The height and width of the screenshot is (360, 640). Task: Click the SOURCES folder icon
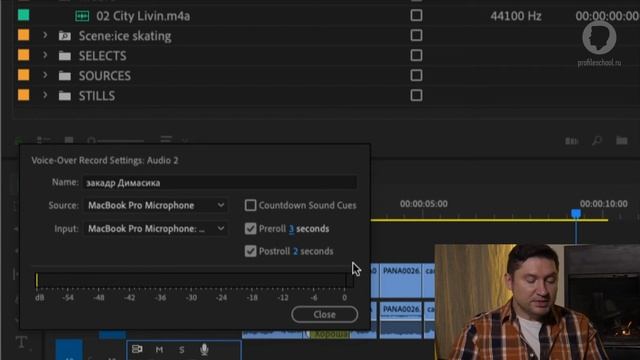coord(64,76)
